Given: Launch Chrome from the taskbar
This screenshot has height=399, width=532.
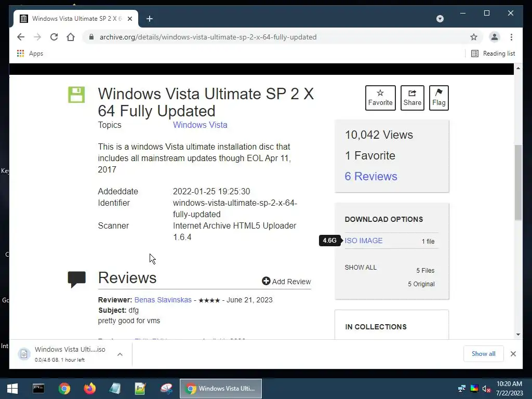Looking at the screenshot, I should [64, 389].
